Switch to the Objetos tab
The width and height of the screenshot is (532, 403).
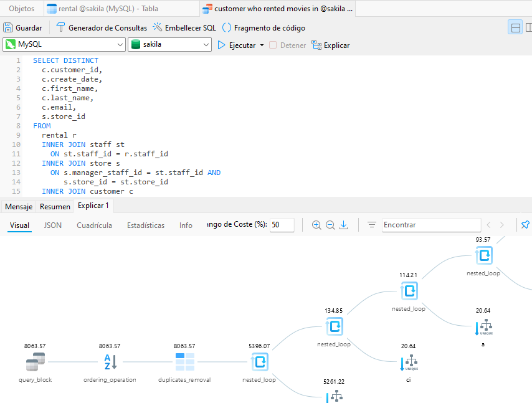22,9
